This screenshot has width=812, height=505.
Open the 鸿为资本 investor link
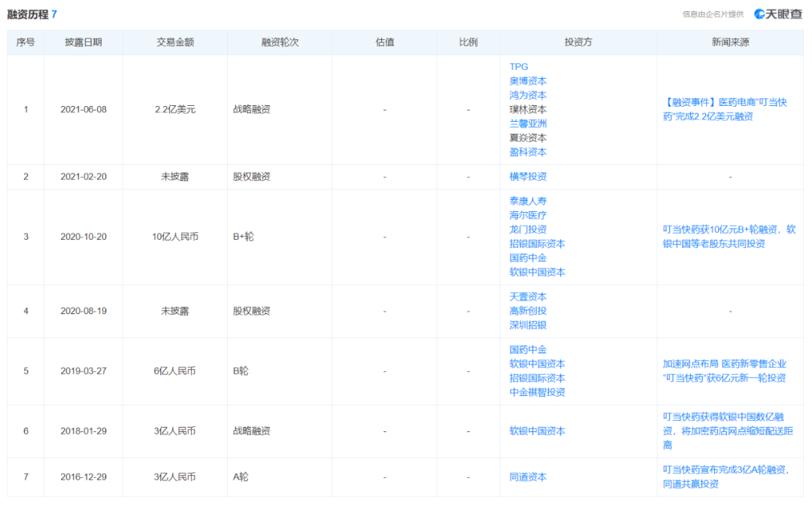click(x=528, y=95)
